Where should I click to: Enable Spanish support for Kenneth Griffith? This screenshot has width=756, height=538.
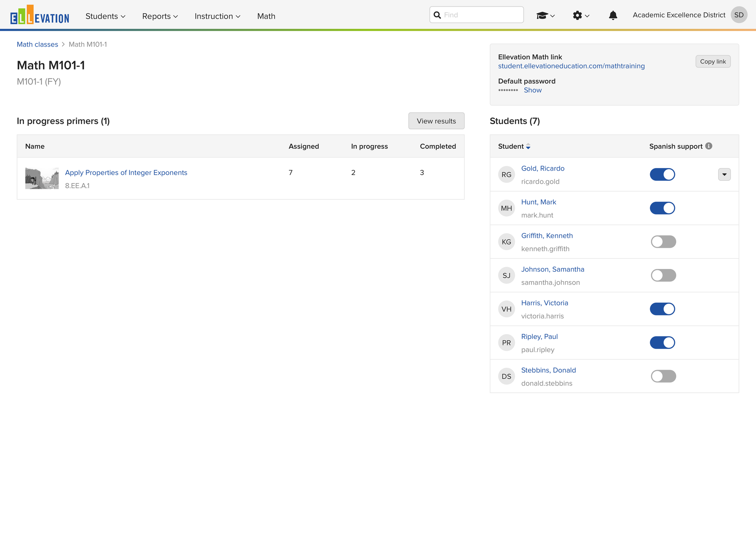[x=663, y=242]
